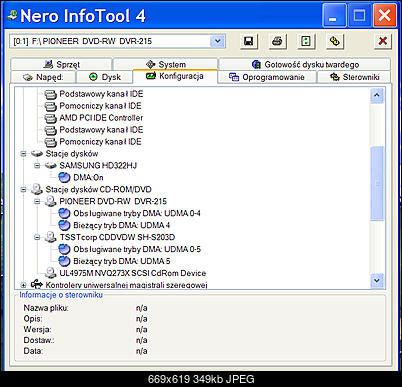Viewport: 402px width, 387px height.
Task: Click the tree scrollbar up arrow
Action: coord(377,95)
